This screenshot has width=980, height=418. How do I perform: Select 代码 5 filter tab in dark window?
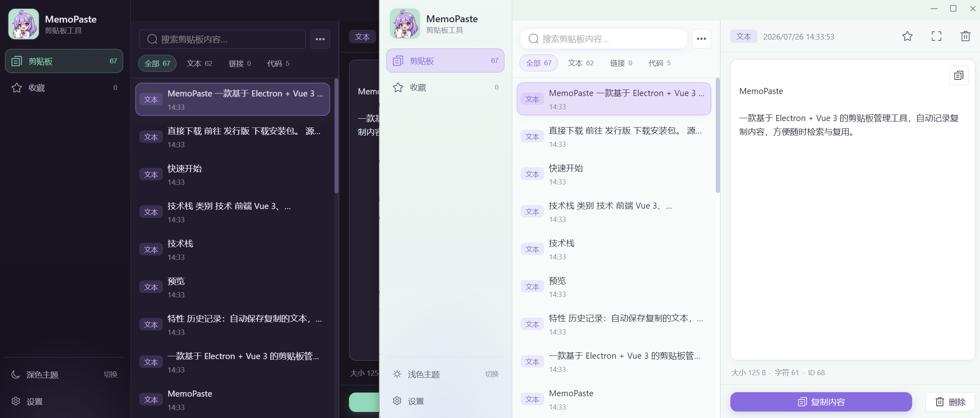tap(278, 63)
